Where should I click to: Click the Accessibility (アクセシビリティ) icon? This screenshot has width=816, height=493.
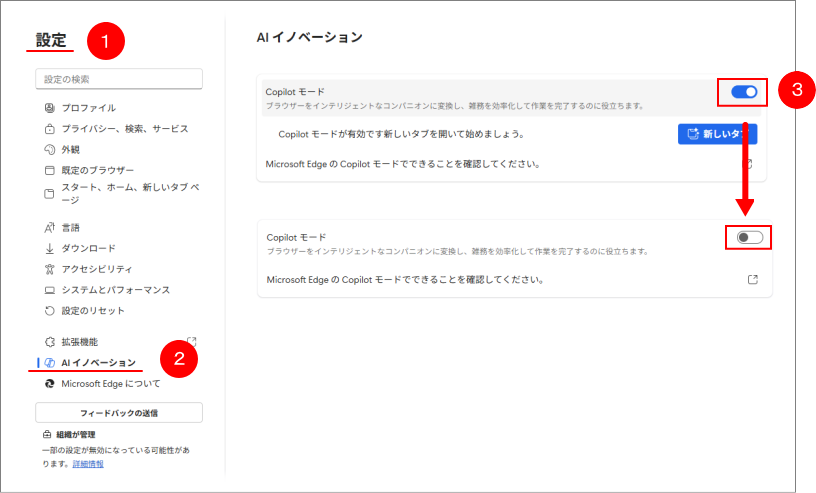(x=49, y=269)
